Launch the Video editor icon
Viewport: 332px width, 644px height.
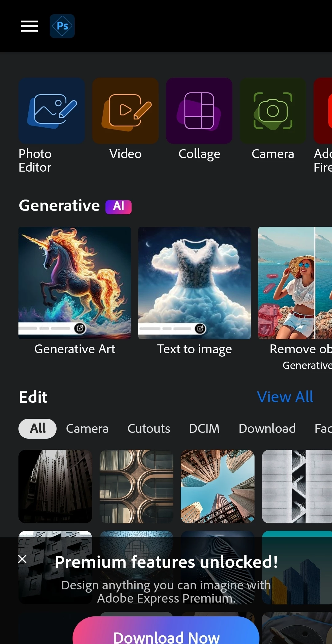tap(125, 111)
